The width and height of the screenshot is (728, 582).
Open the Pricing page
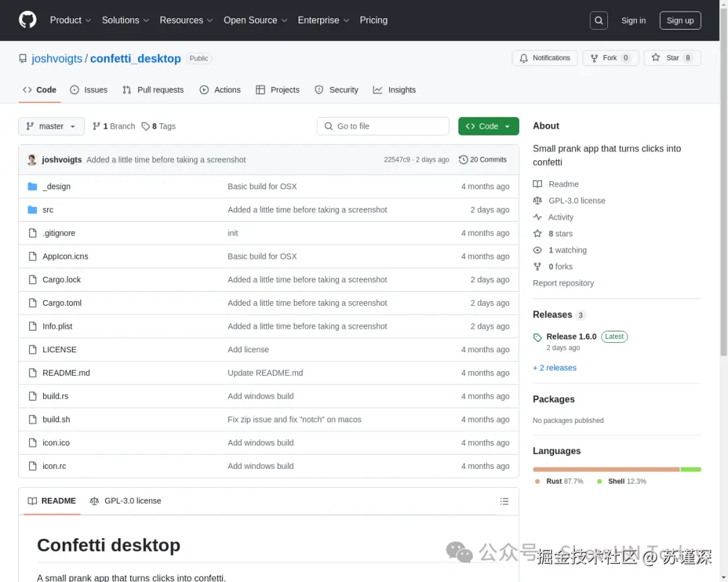click(373, 20)
